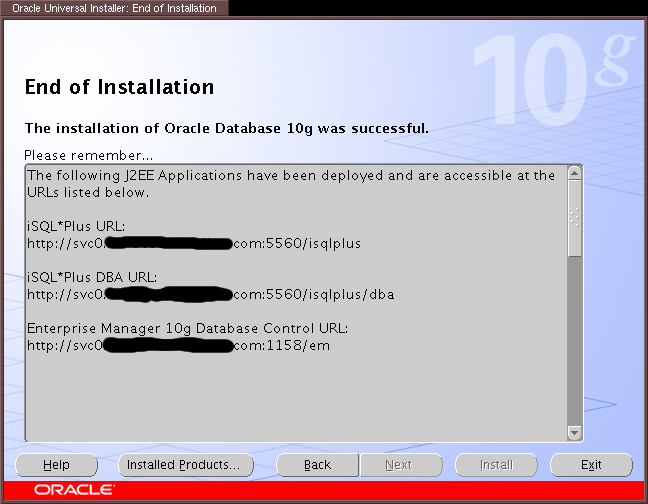Screen dimensions: 648x504
Task: Click the empty scrollbar track below the thumb
Action: tap(574, 340)
